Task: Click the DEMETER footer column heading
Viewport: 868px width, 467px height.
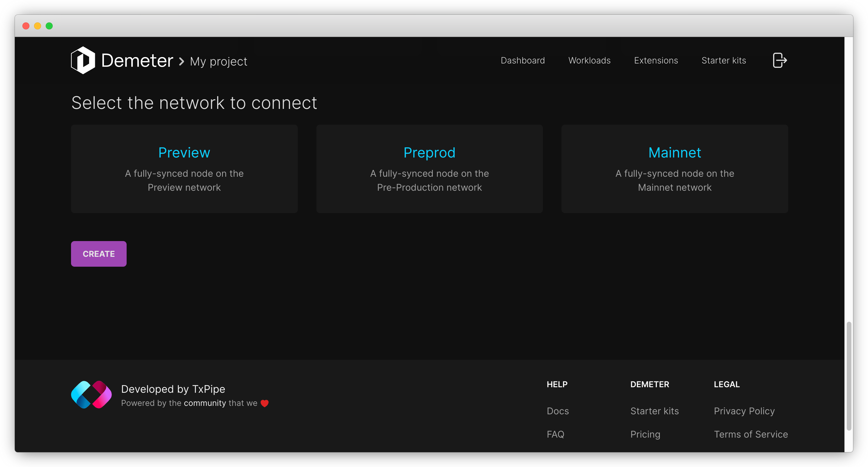Action: pyautogui.click(x=650, y=384)
